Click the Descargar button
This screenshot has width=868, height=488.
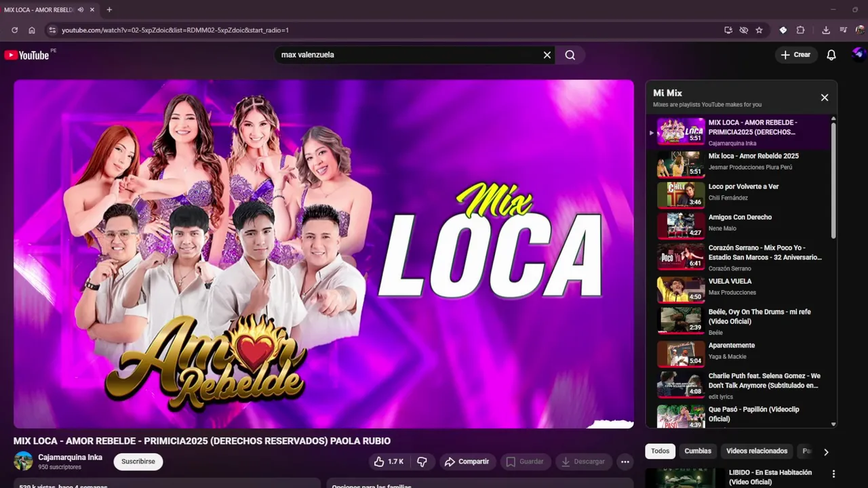583,462
